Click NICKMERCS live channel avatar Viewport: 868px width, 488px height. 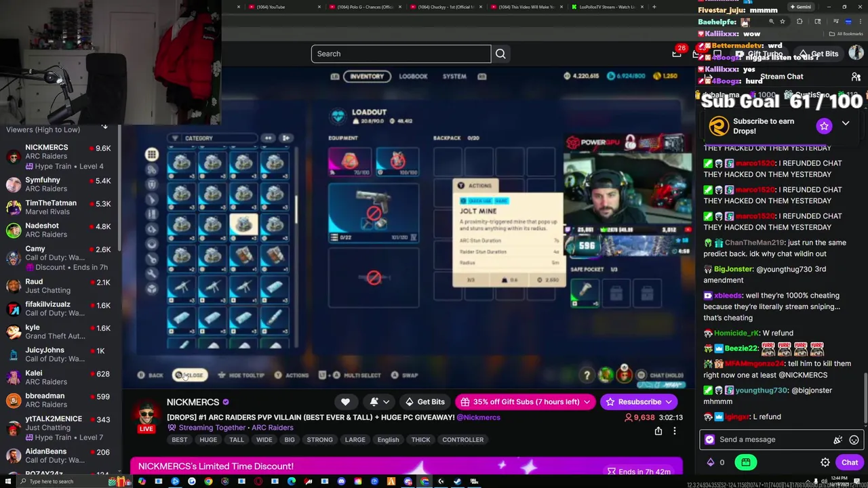coord(146,413)
